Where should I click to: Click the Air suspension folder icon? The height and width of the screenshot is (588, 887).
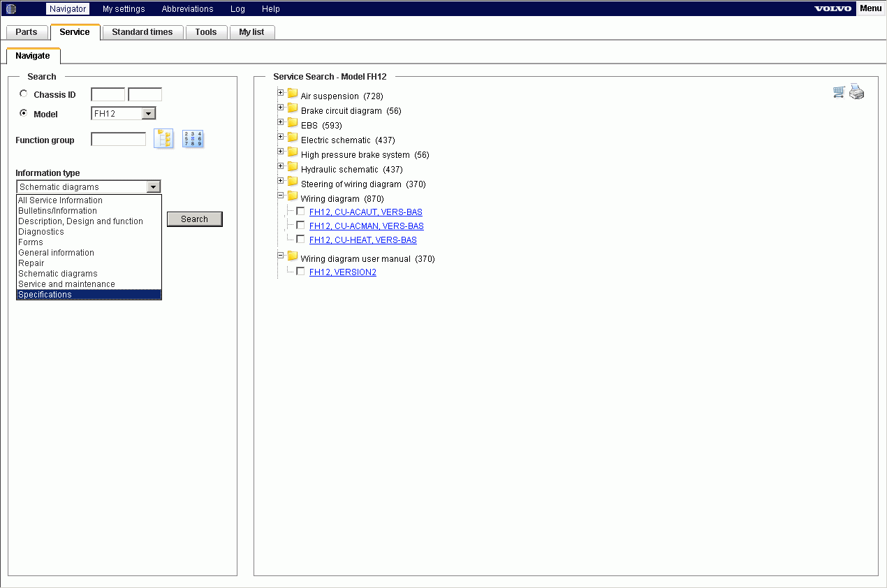(293, 94)
